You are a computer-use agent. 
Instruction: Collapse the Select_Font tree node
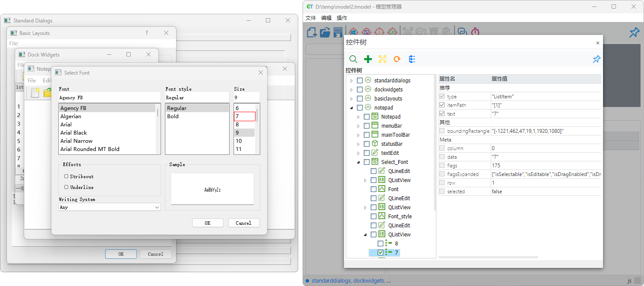point(358,162)
